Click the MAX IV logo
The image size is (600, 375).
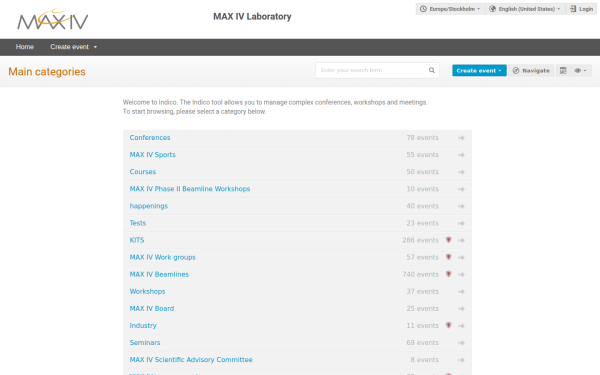click(52, 20)
